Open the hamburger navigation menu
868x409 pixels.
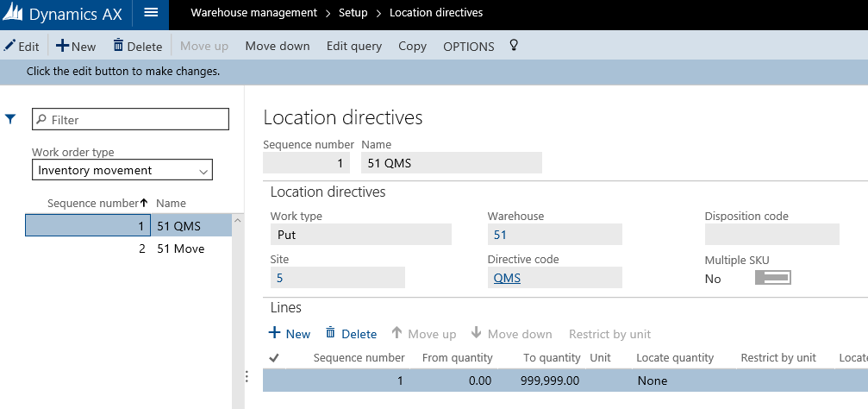[151, 13]
